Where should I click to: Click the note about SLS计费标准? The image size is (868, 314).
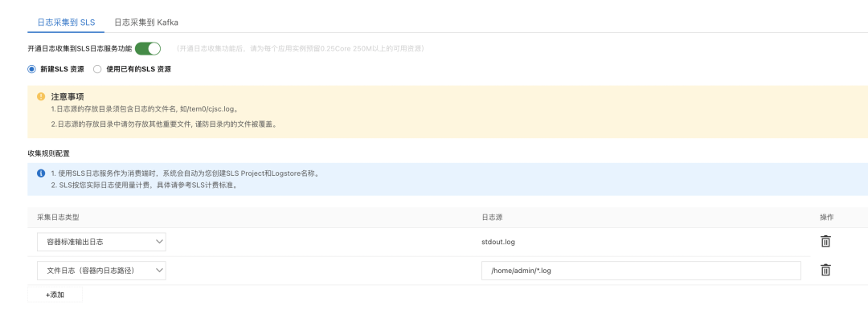145,186
